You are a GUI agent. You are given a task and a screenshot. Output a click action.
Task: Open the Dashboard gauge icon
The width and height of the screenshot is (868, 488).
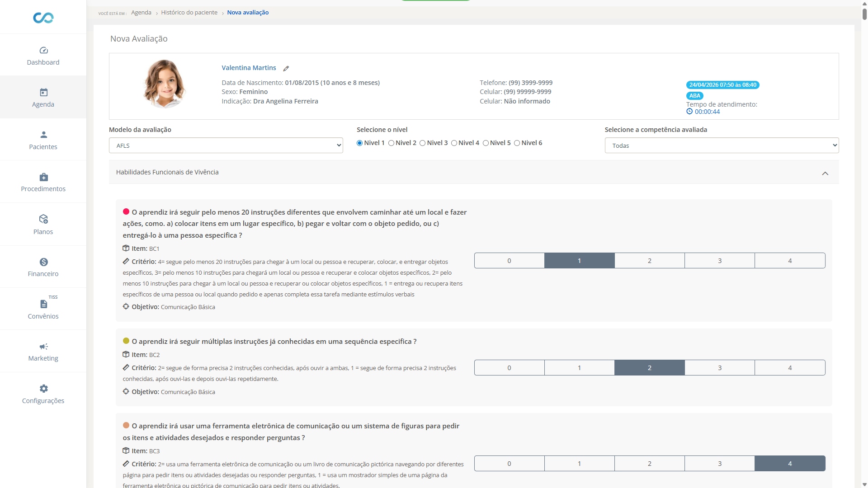coord(43,50)
